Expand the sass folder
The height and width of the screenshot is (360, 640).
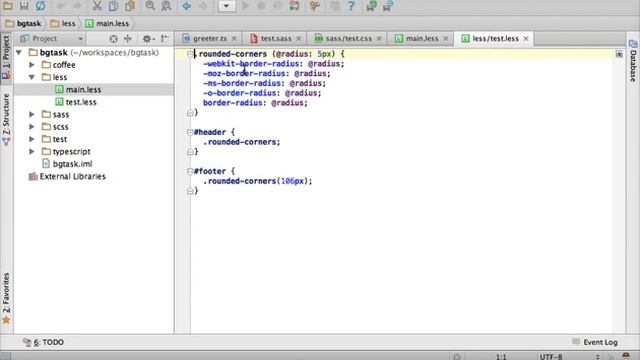[32, 115]
